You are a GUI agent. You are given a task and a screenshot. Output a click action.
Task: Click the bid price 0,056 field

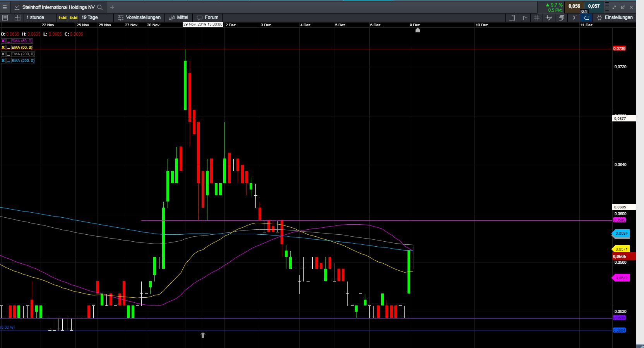tap(574, 7)
